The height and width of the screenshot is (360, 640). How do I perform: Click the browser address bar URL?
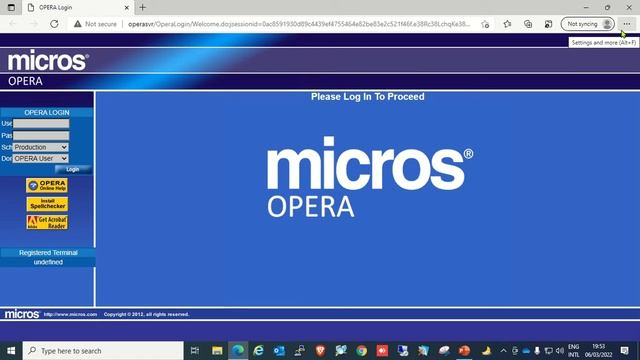(x=299, y=24)
